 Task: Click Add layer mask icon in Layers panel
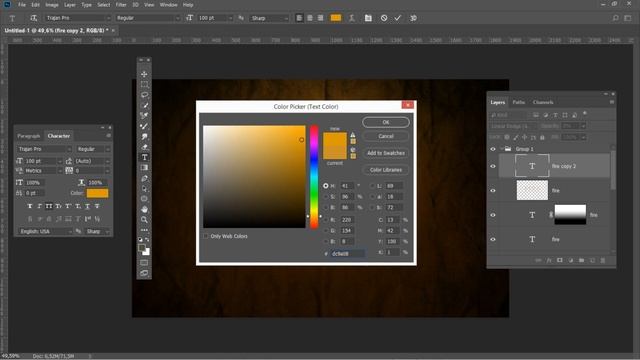(x=560, y=260)
